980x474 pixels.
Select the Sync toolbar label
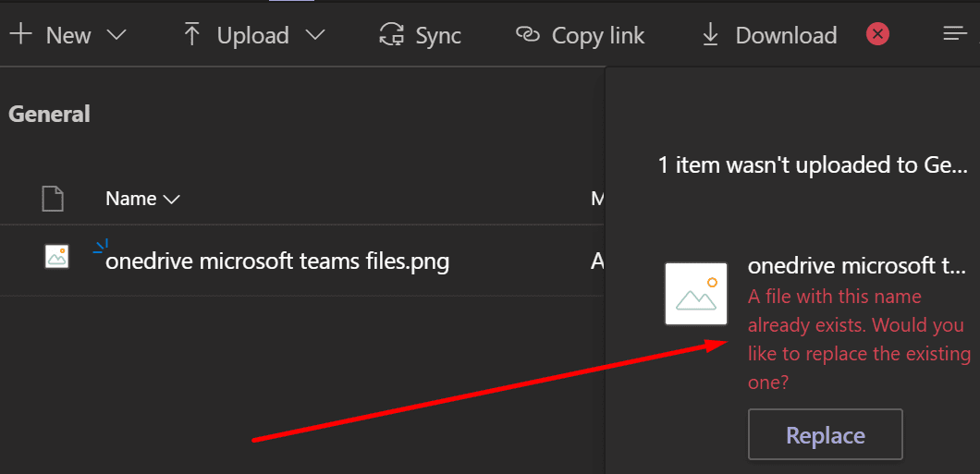point(439,36)
